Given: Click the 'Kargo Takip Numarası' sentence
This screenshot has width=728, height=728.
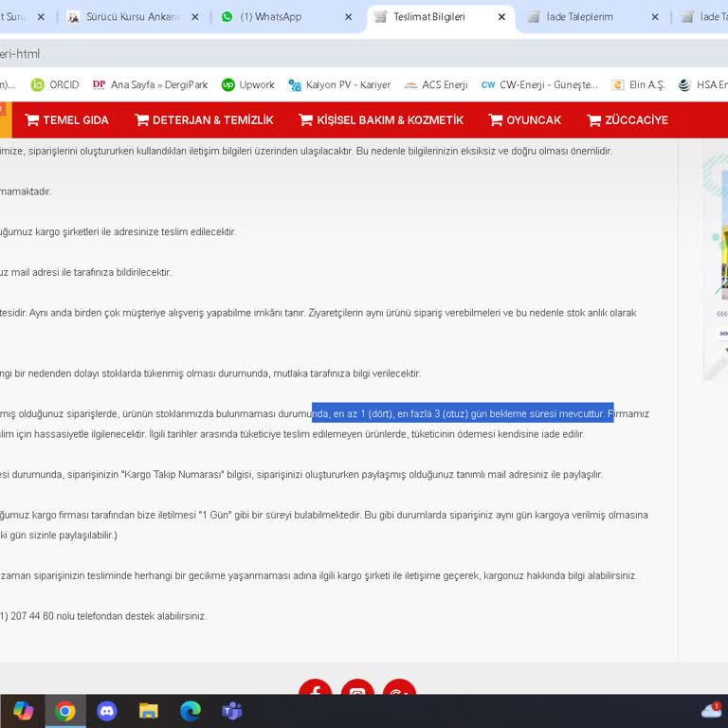Looking at the screenshot, I should 301,475.
